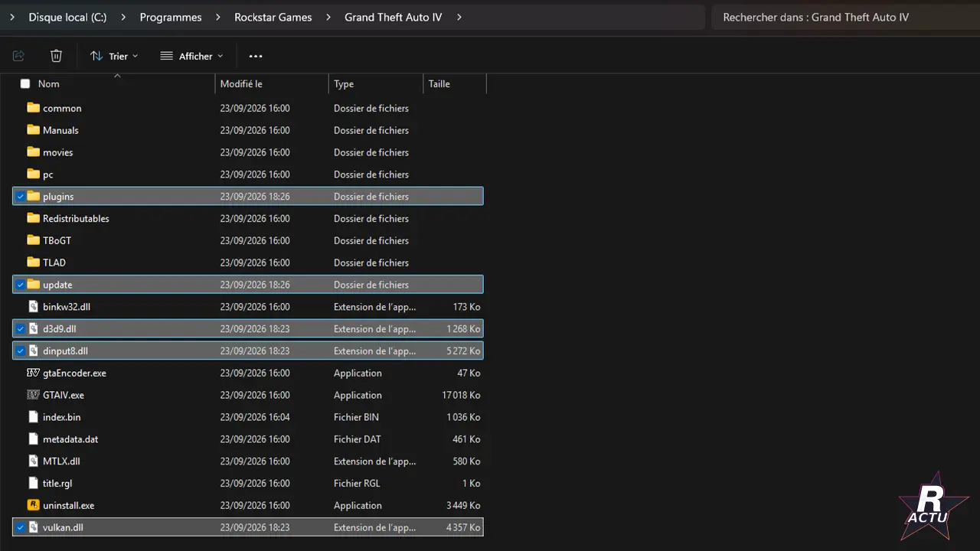Select the file name Manuals
The width and height of the screenshot is (980, 551).
(60, 130)
